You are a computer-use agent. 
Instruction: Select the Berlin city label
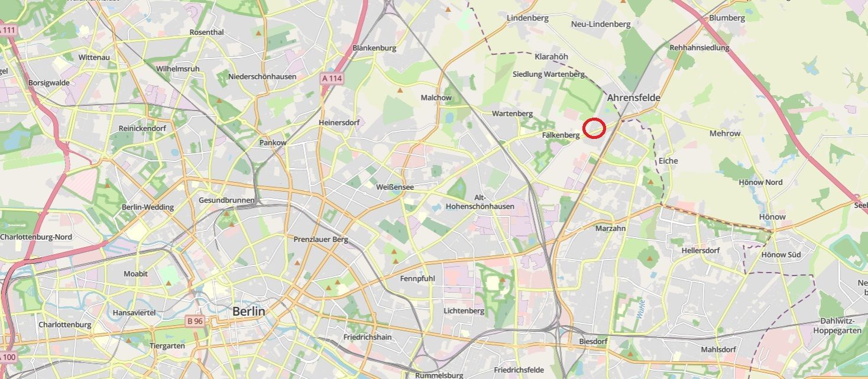248,312
